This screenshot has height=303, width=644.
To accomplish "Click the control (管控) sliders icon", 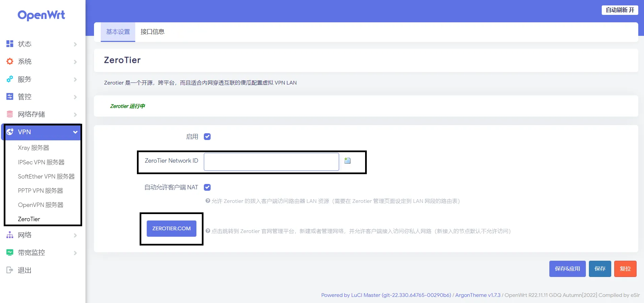I will pos(10,97).
